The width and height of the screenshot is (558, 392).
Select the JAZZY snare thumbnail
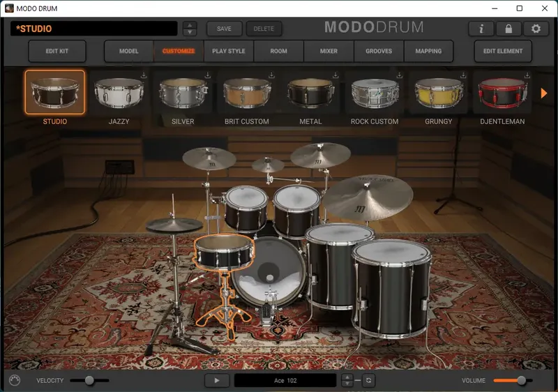tap(119, 93)
